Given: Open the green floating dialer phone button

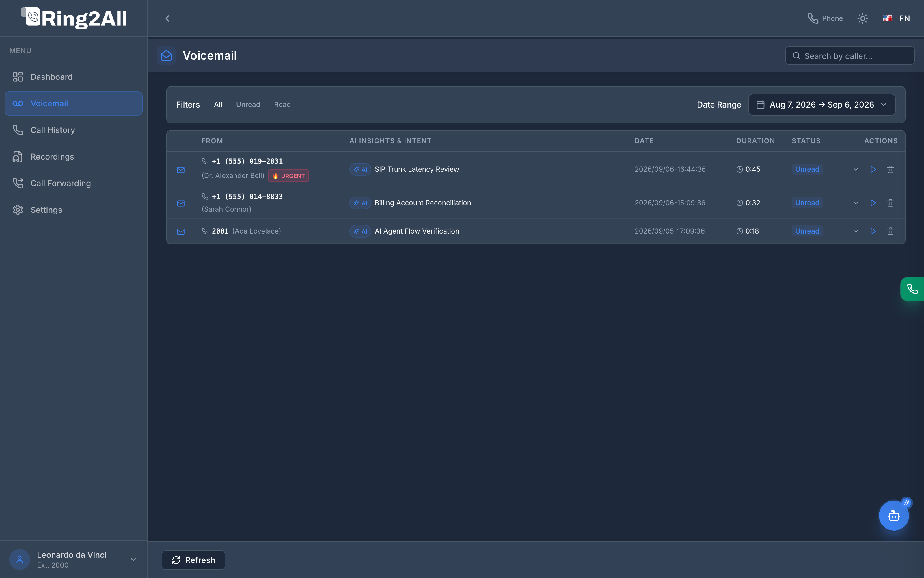Looking at the screenshot, I should [x=912, y=289].
